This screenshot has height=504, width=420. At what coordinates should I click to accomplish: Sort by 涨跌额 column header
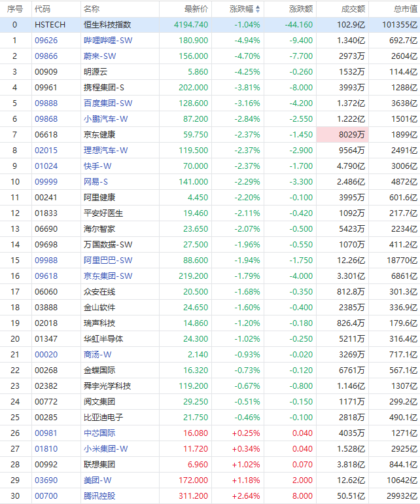pos(301,9)
